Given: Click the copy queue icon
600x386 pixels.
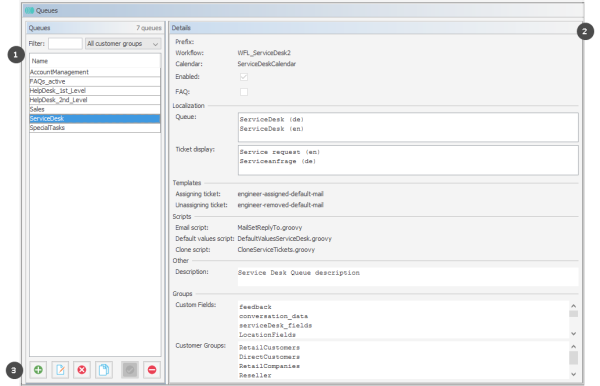Looking at the screenshot, I should (x=104, y=370).
